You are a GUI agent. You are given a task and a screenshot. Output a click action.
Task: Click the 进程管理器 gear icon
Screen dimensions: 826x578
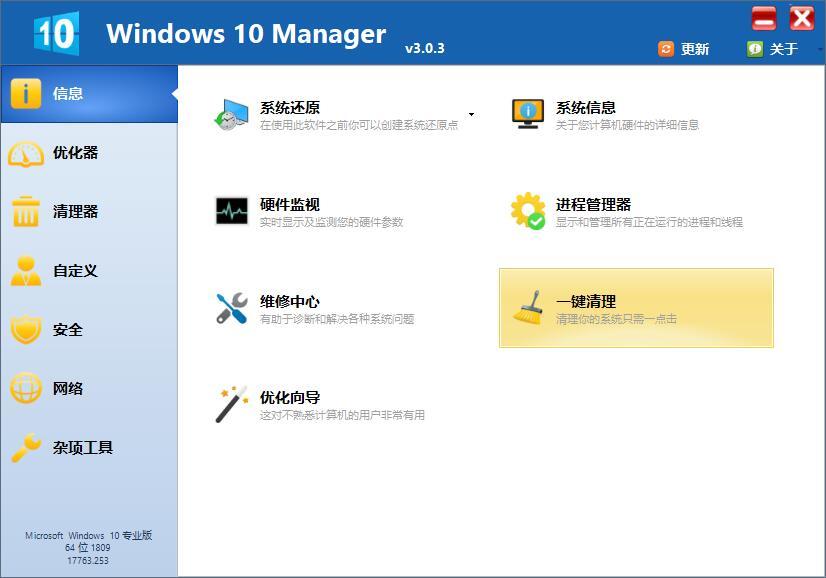click(528, 211)
